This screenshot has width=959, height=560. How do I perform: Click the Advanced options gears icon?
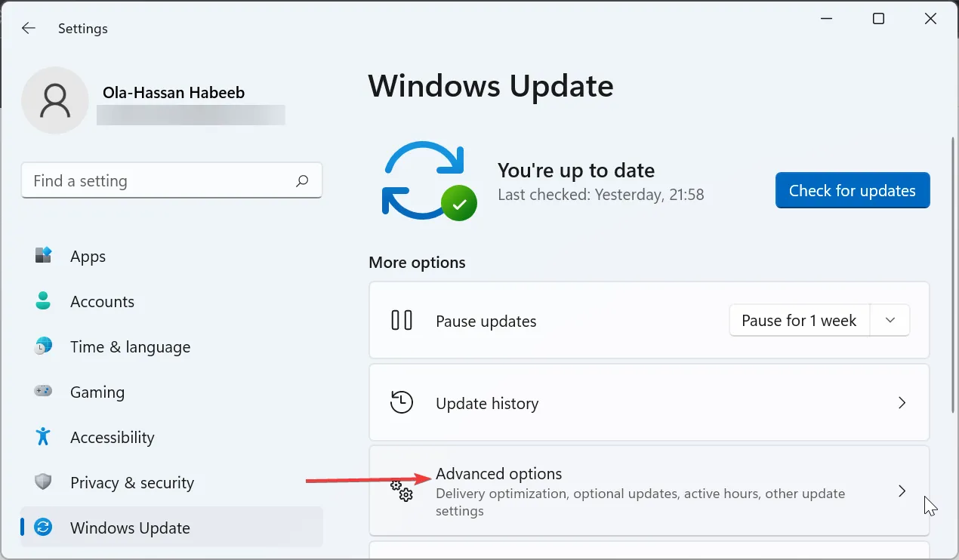[402, 491]
